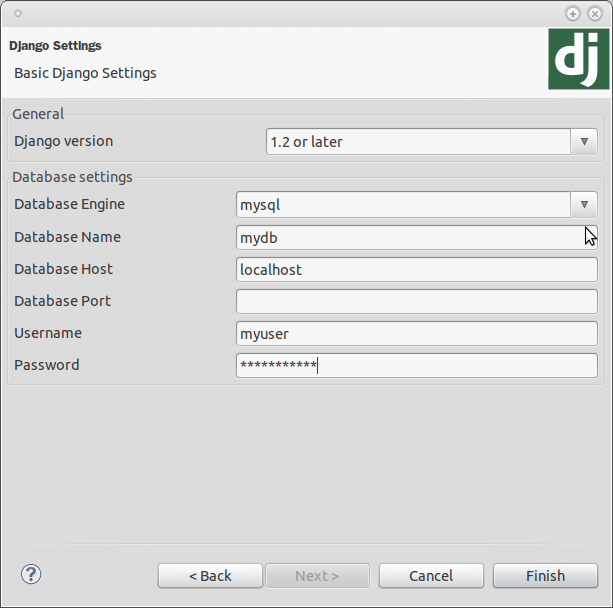The image size is (613, 608).
Task: Click the empty Database Port field
Action: click(x=417, y=301)
